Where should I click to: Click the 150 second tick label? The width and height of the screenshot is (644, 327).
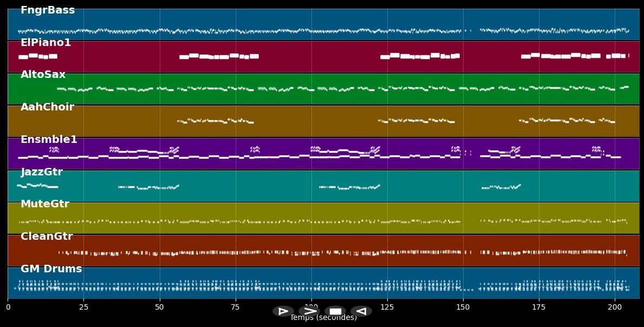pos(463,308)
